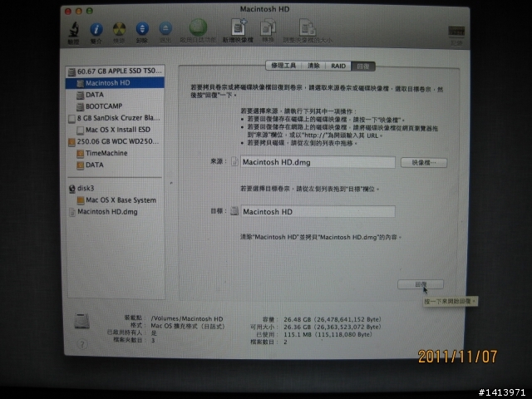Select Mac OS X Base System volume
This screenshot has height=399, width=532.
pos(115,200)
